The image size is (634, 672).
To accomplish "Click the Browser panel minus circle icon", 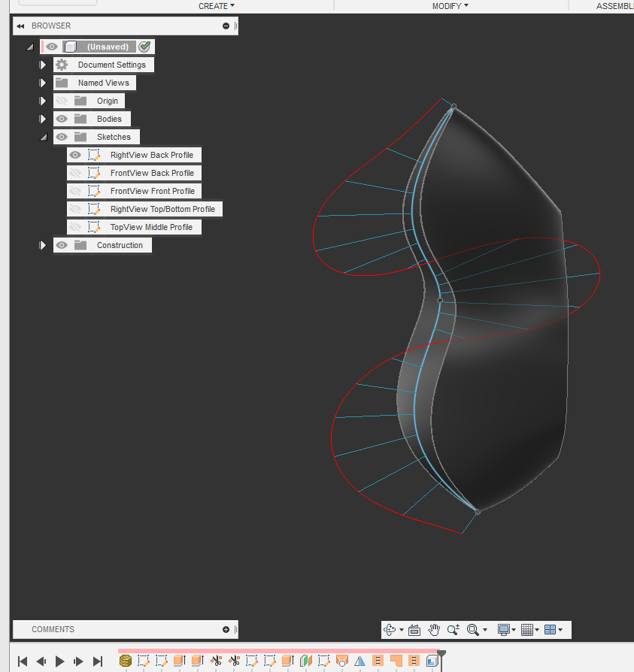I will pyautogui.click(x=226, y=26).
